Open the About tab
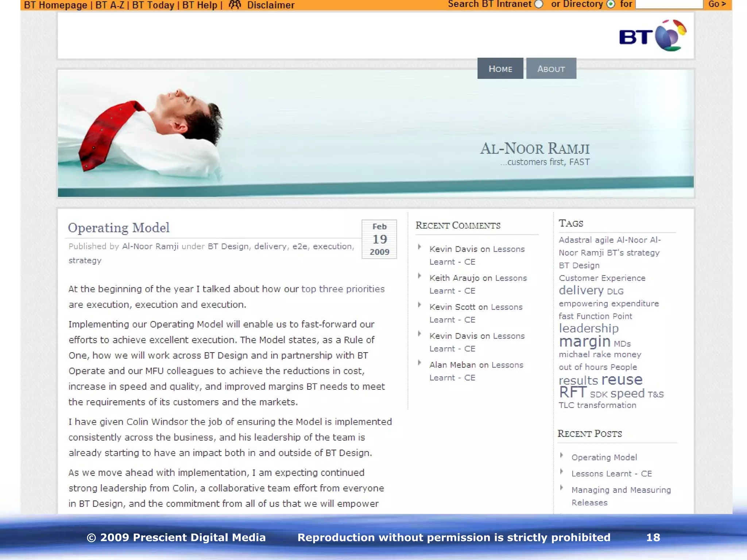Screen dimensions: 747x560 point(551,69)
